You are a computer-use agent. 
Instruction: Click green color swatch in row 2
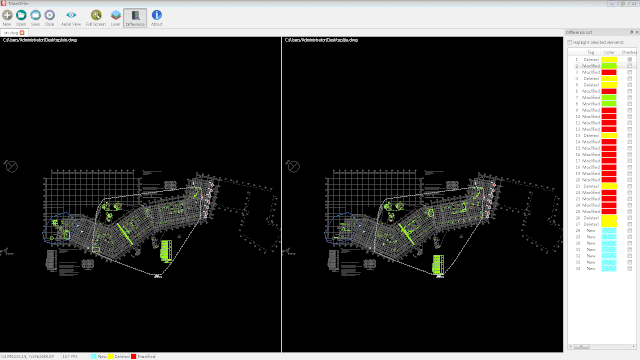(609, 66)
